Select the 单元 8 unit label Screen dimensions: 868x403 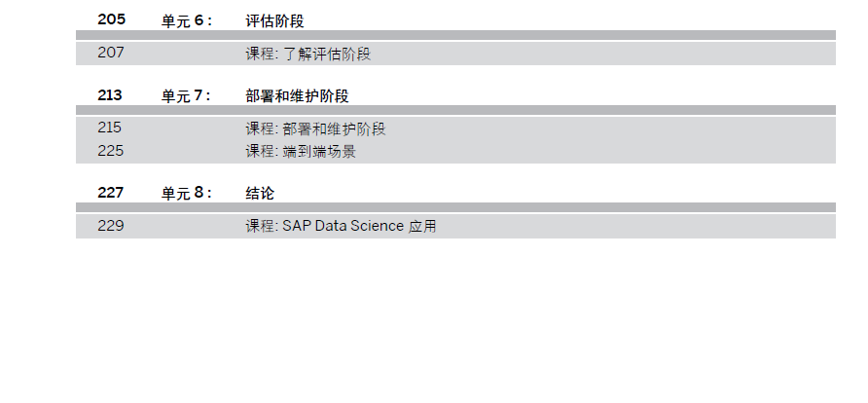tap(186, 194)
